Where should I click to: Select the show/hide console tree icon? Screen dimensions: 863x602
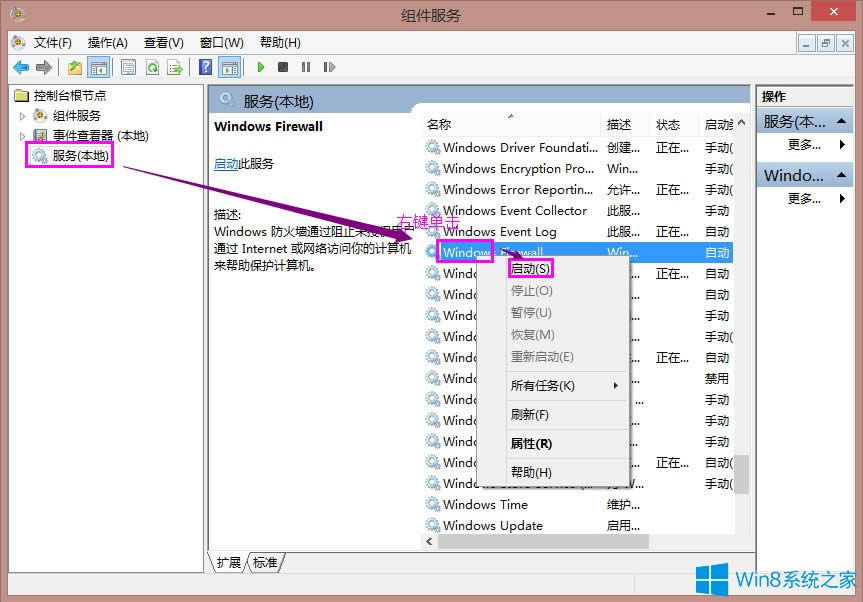tap(96, 67)
